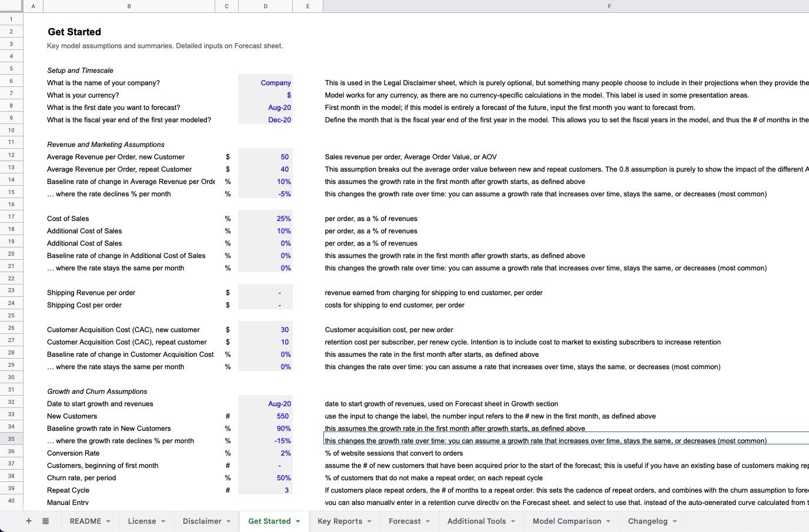Viewport: 809px width, 532px height.
Task: Add a new sheet with the plus icon
Action: (28, 521)
